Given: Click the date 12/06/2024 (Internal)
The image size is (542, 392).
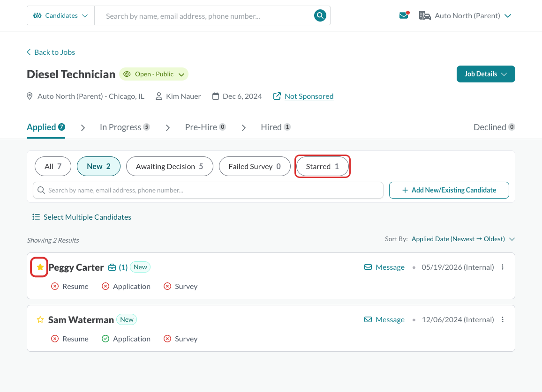Looking at the screenshot, I should coord(458,319).
